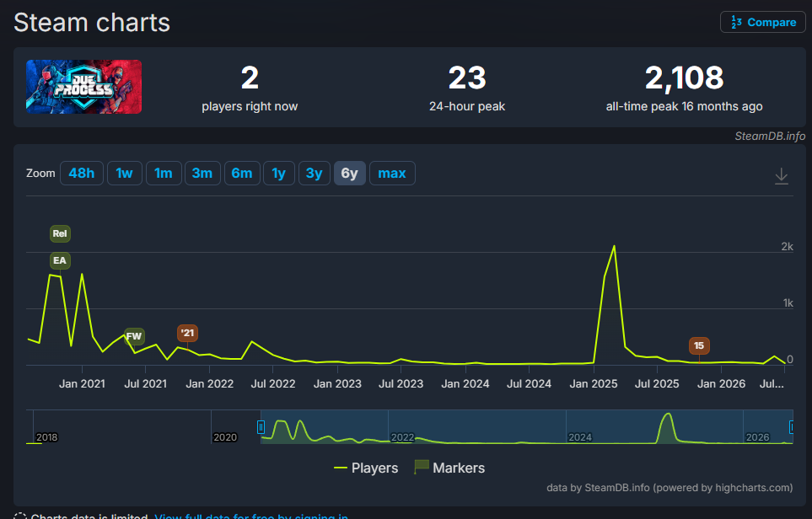Image resolution: width=812 pixels, height=519 pixels.
Task: Select the 1y zoom range
Action: (x=278, y=174)
